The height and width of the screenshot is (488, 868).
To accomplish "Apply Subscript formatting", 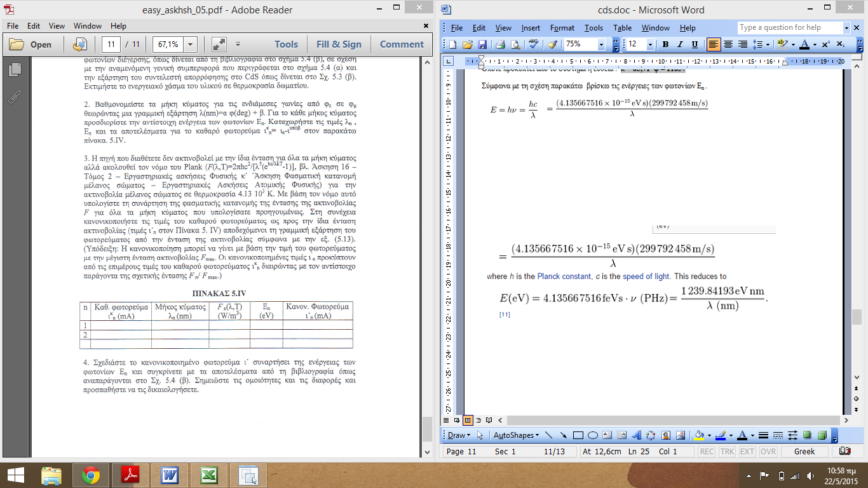I will 841,44.
